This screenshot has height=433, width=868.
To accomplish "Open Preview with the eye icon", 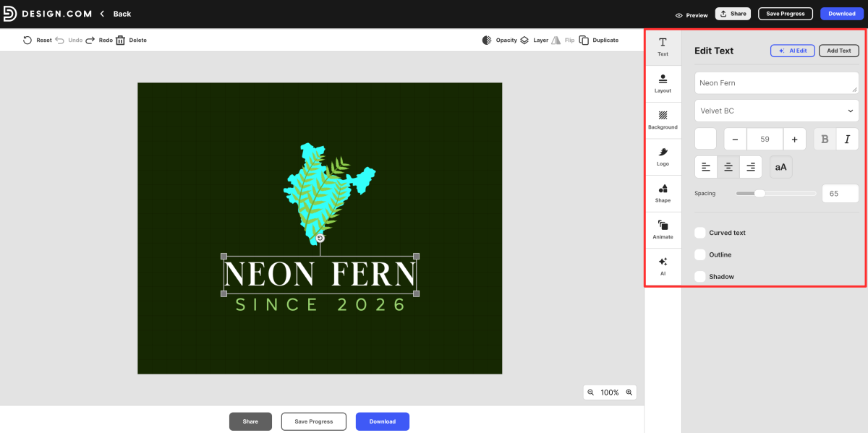I will 679,15.
